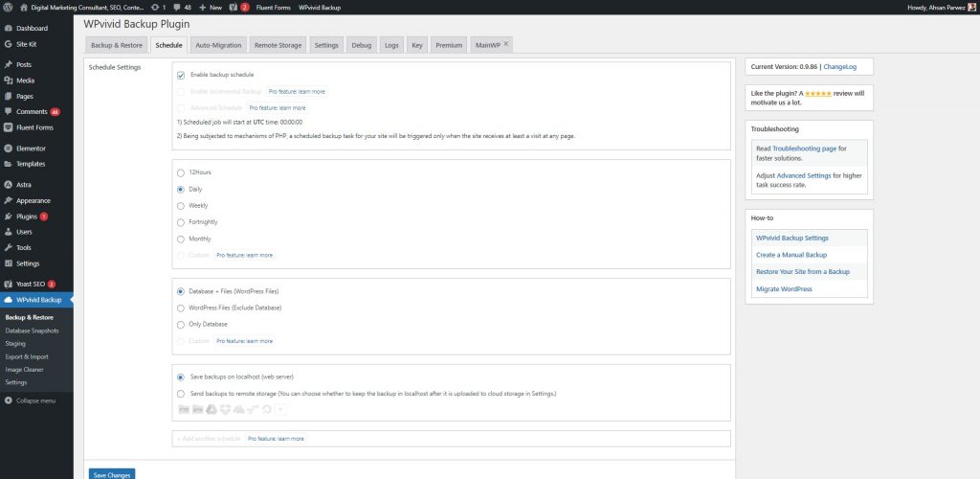Click the five-star review link

point(817,93)
